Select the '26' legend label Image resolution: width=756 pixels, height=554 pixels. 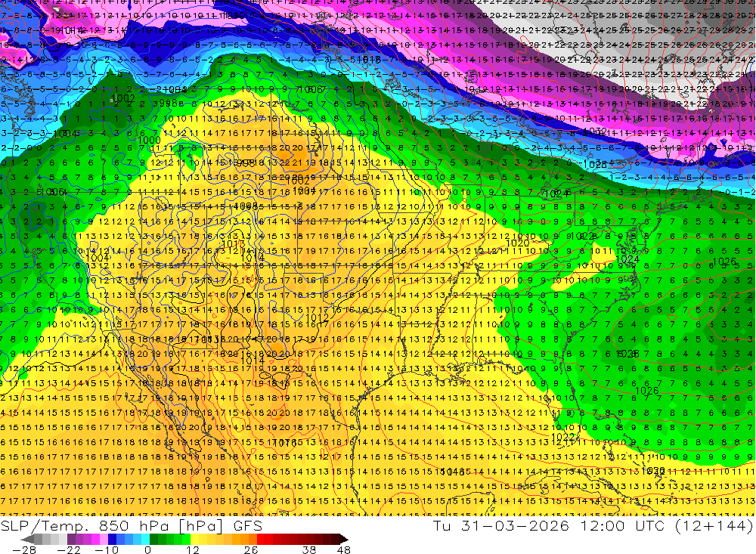tap(251, 549)
